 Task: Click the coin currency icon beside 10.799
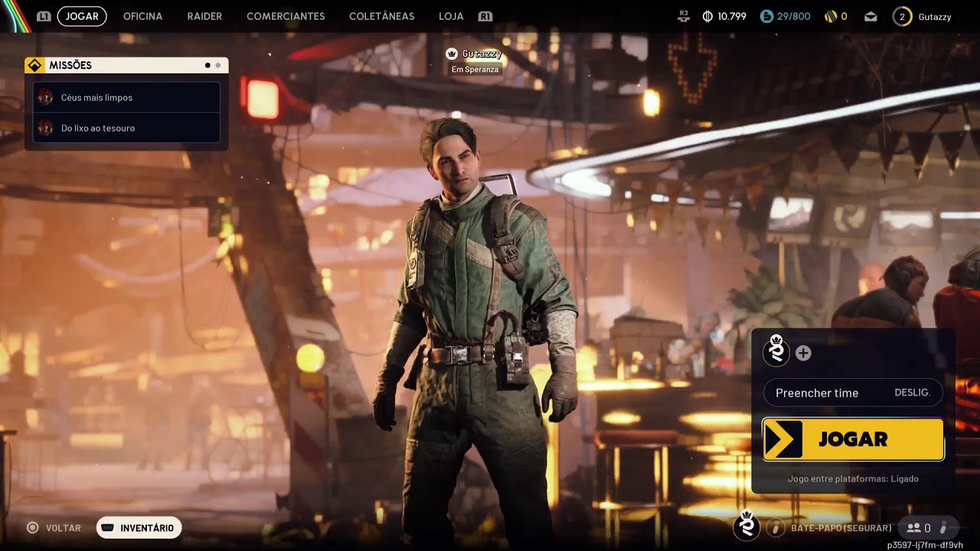pos(707,16)
